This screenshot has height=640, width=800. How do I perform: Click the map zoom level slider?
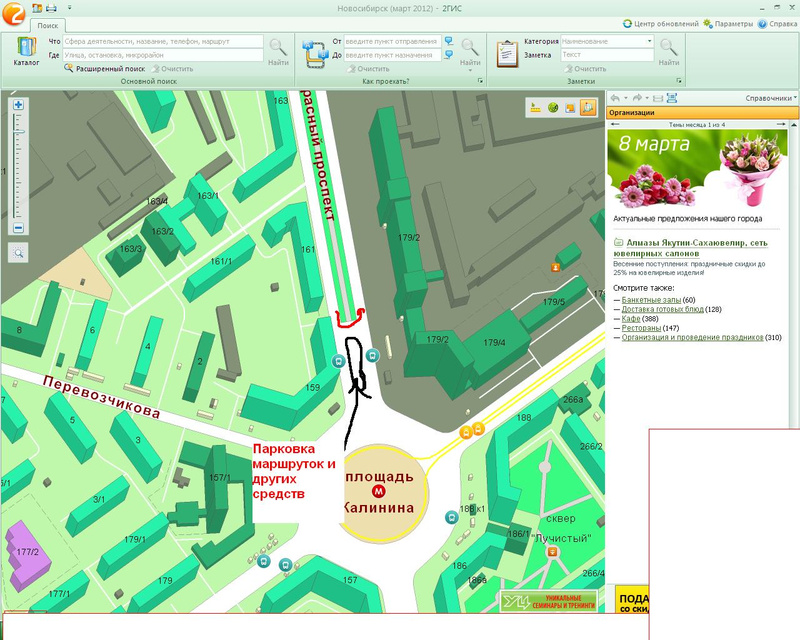click(x=18, y=167)
